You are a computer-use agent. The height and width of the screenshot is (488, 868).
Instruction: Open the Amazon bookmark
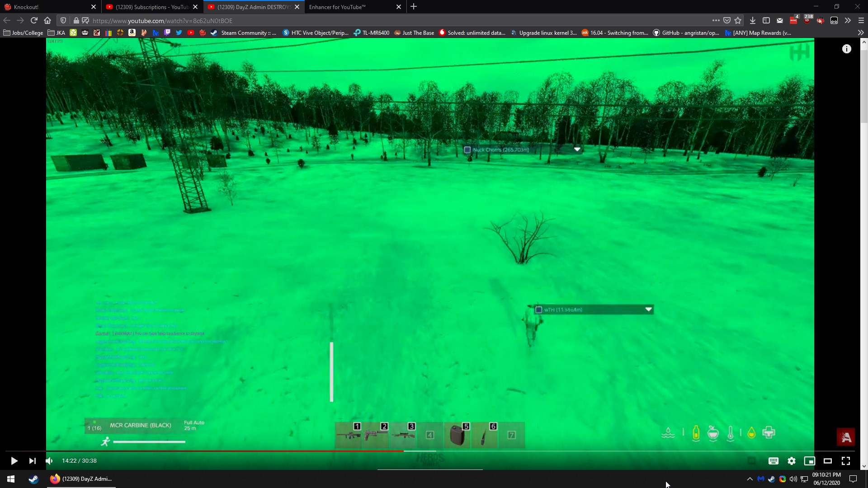(132, 33)
